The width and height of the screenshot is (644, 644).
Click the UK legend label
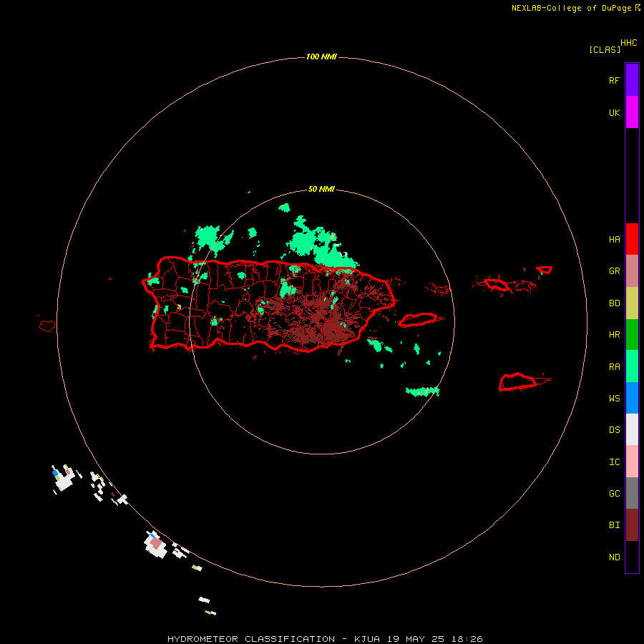pyautogui.click(x=614, y=112)
